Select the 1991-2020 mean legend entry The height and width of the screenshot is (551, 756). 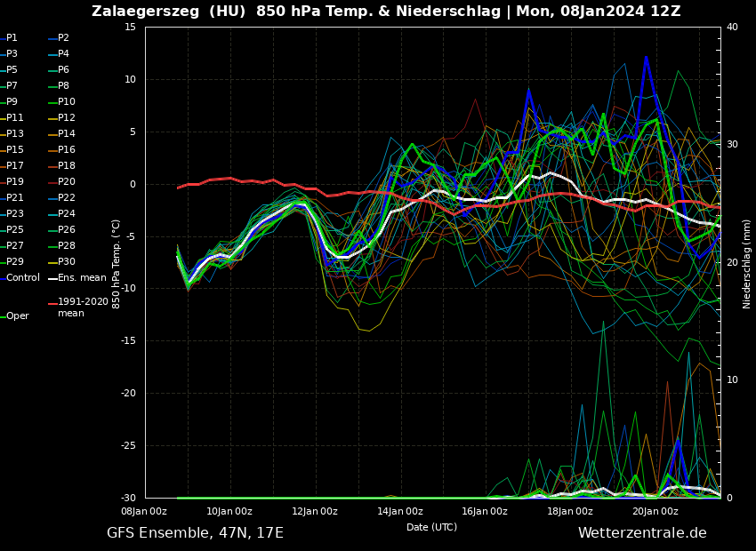(83, 307)
